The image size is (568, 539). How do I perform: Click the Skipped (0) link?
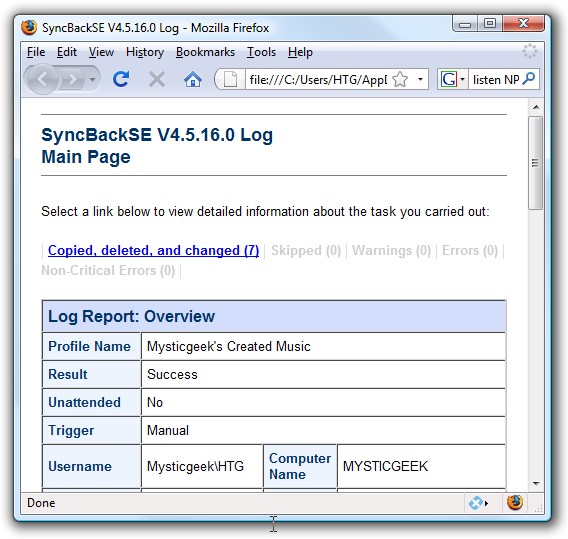coord(306,250)
